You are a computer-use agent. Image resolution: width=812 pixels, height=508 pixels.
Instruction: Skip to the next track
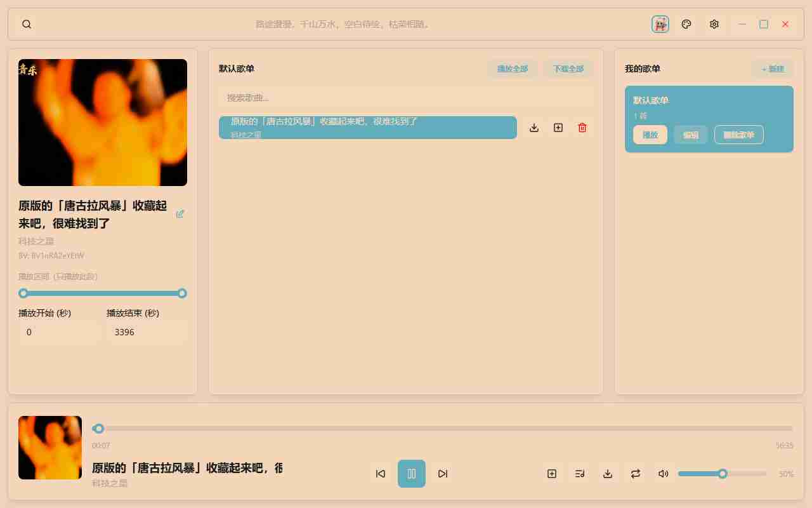tap(443, 474)
